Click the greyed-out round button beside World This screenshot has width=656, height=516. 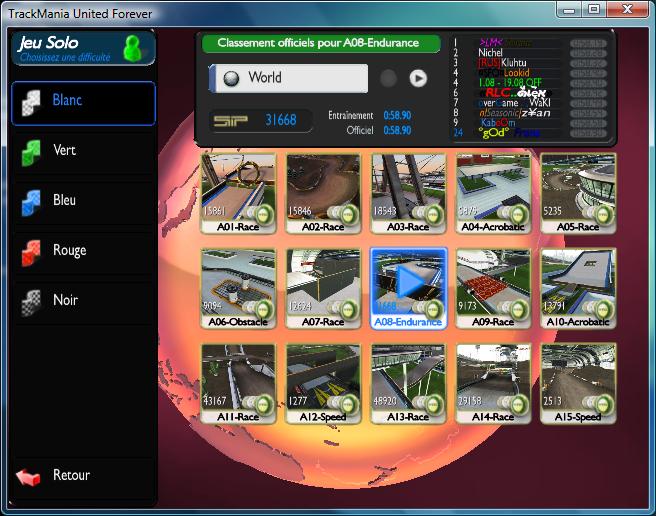pyautogui.click(x=388, y=78)
